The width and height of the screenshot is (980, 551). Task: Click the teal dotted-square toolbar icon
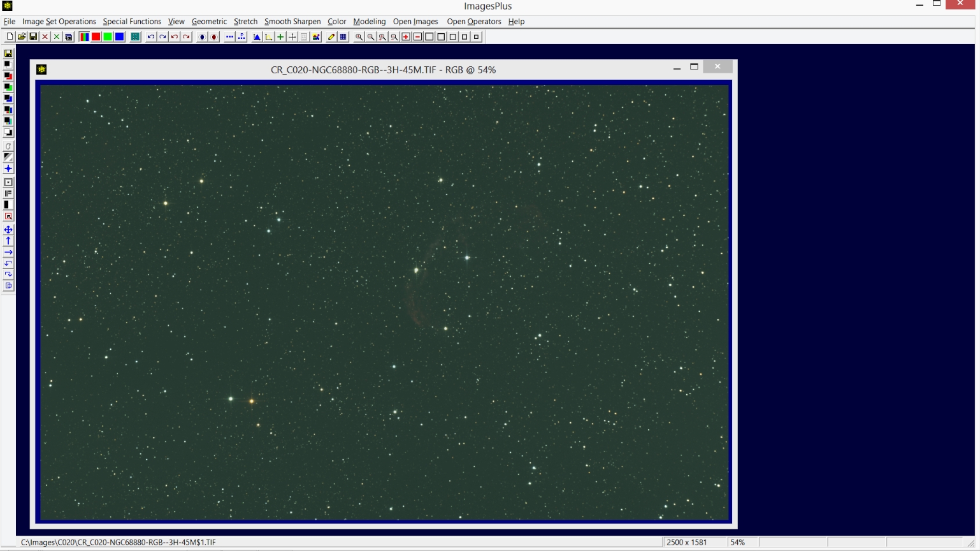(x=135, y=37)
